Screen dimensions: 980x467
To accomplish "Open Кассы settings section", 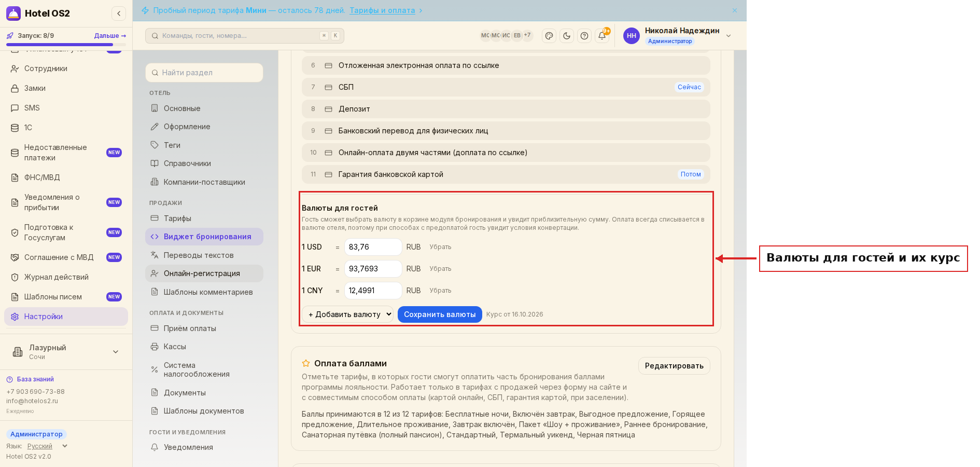I will pos(204,347).
